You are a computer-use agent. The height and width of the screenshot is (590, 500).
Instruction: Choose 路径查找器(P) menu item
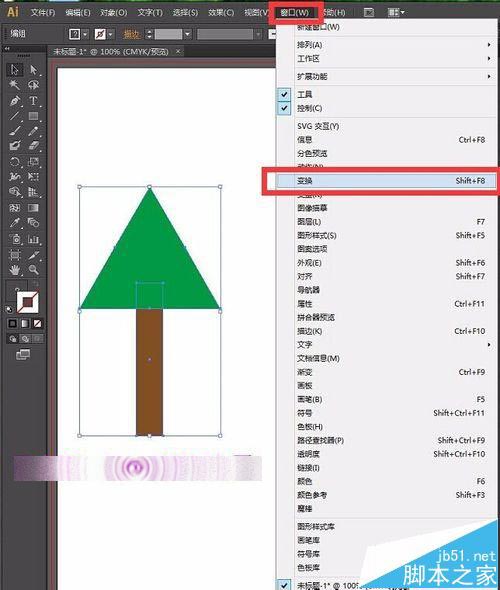coord(386,440)
